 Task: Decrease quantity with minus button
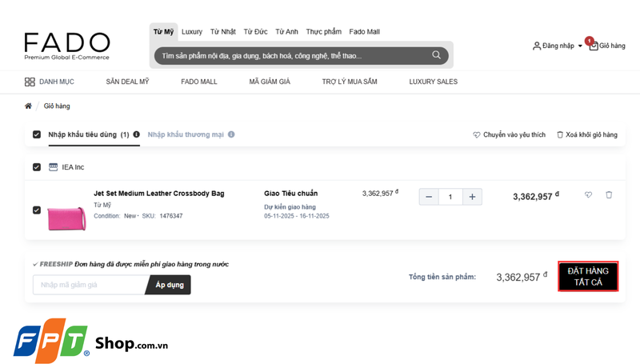[429, 197]
